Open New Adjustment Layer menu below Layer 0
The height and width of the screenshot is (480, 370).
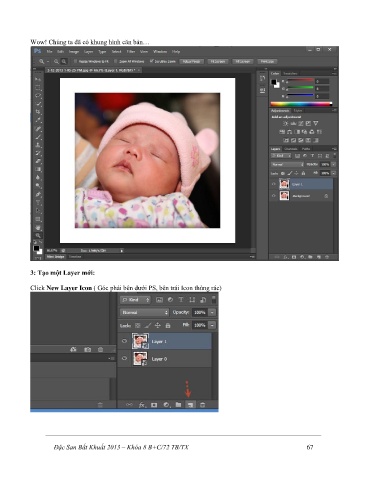(x=166, y=405)
